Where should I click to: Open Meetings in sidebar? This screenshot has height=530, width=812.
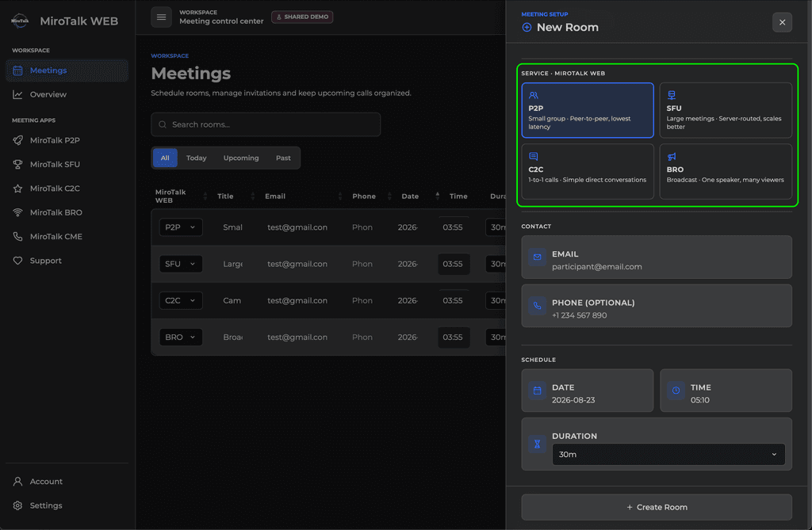click(67, 71)
